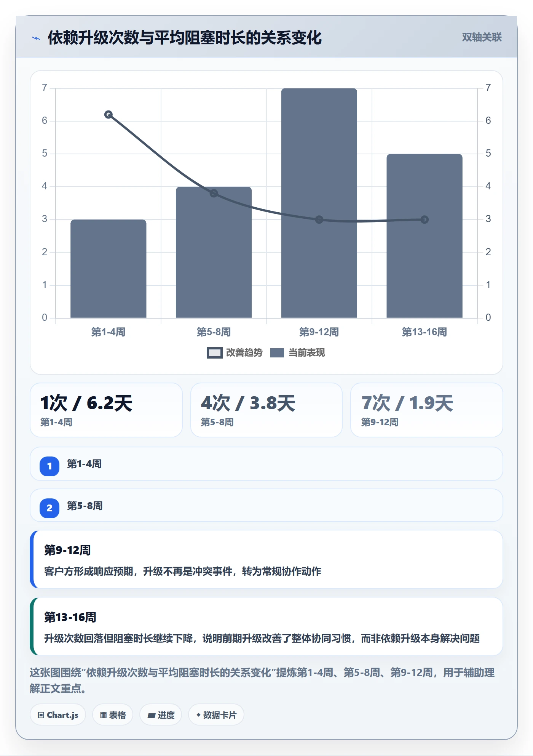Screen dimensions: 533x756
Task: Click the blue number 1 badge
Action: 49,466
